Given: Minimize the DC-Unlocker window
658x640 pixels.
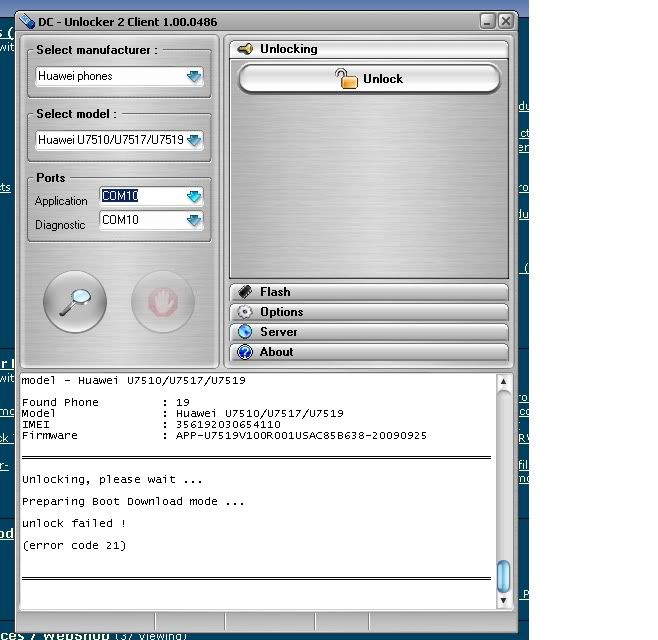Looking at the screenshot, I should pos(487,20).
